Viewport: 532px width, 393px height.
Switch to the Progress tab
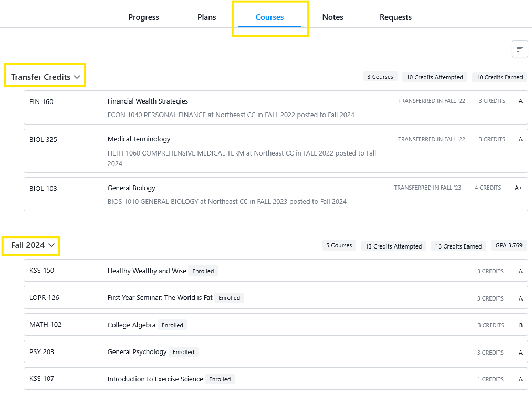pyautogui.click(x=143, y=17)
